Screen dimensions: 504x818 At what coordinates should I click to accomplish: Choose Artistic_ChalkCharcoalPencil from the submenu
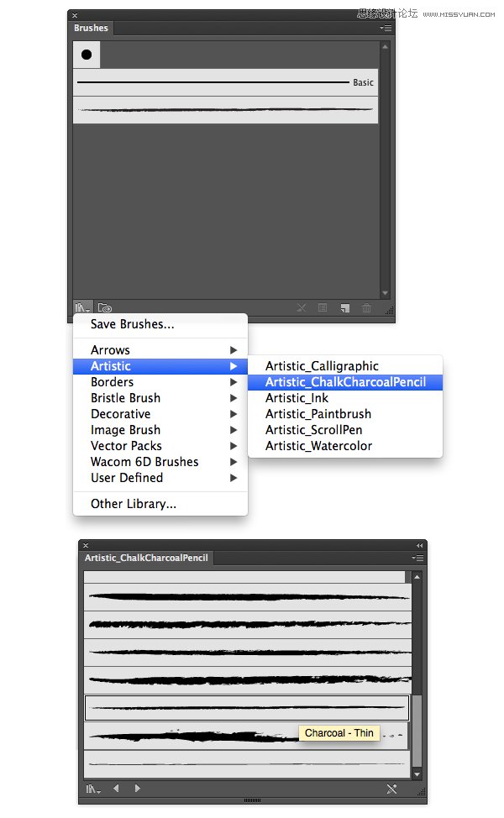point(345,382)
